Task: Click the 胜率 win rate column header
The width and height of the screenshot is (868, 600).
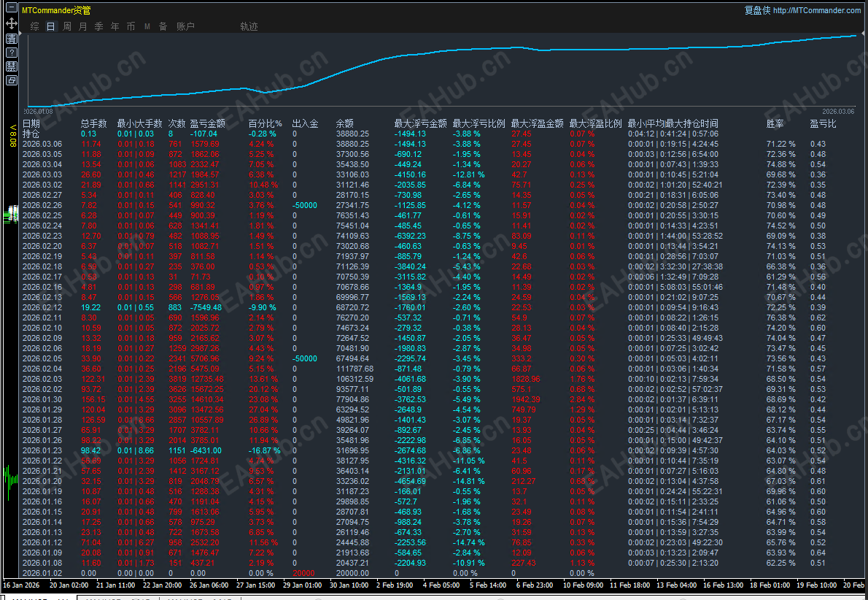Action: (775, 124)
